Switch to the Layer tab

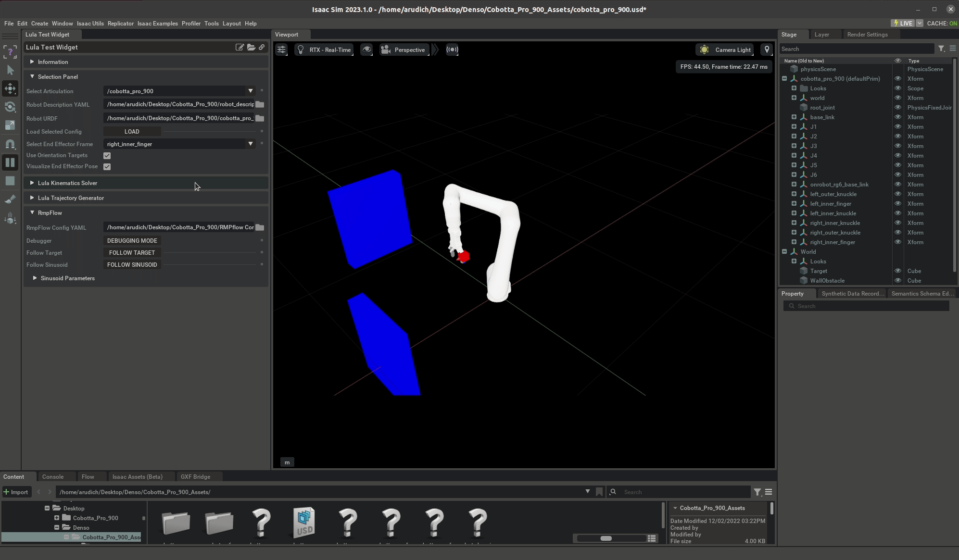coord(822,35)
